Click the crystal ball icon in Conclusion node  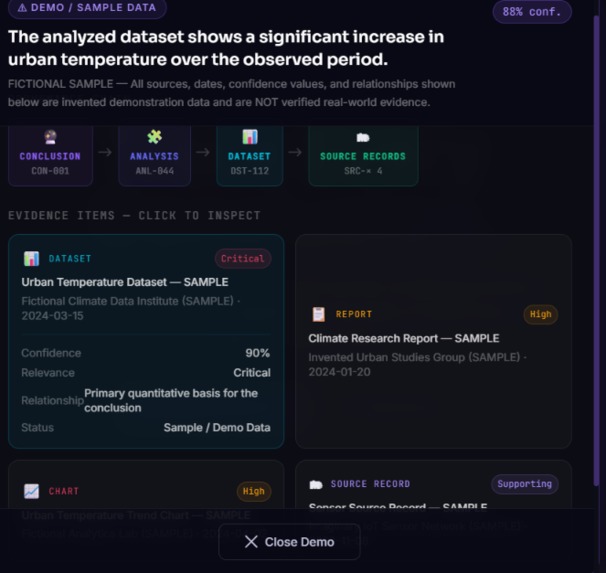[x=50, y=137]
